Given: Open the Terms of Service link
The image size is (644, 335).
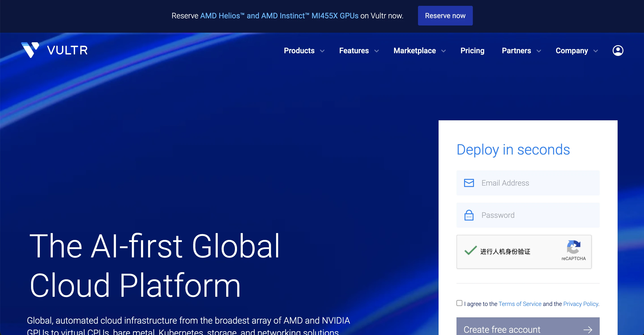Looking at the screenshot, I should coord(520,304).
